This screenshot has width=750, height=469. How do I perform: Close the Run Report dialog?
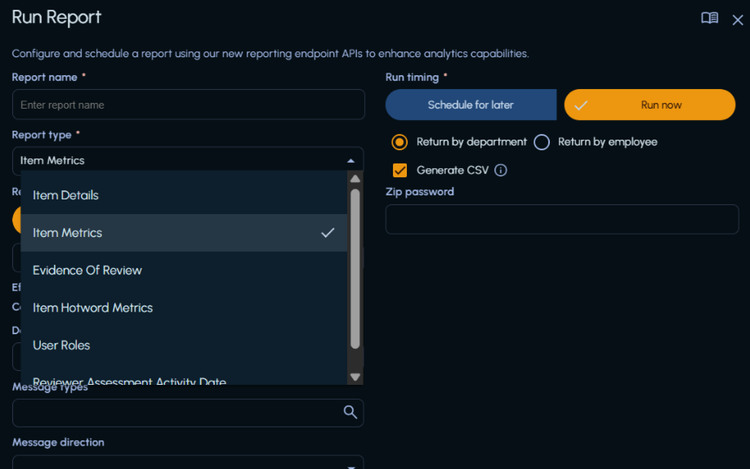(x=738, y=20)
